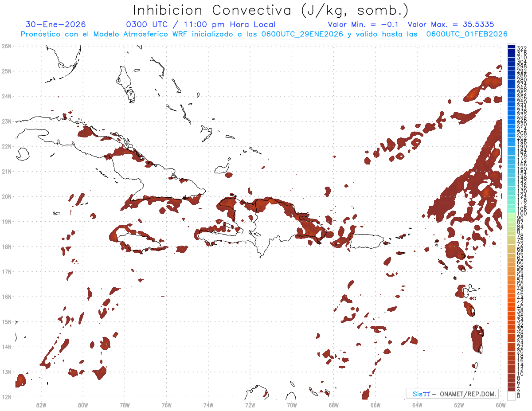Click the "62W" longitude label

[459, 405]
